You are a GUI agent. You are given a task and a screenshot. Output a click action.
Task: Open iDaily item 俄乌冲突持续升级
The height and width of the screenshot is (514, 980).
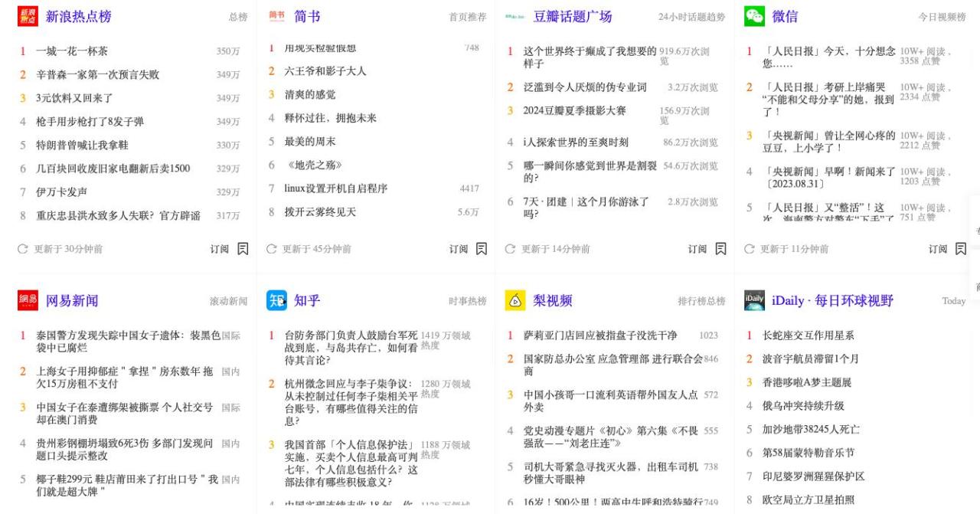(x=803, y=406)
